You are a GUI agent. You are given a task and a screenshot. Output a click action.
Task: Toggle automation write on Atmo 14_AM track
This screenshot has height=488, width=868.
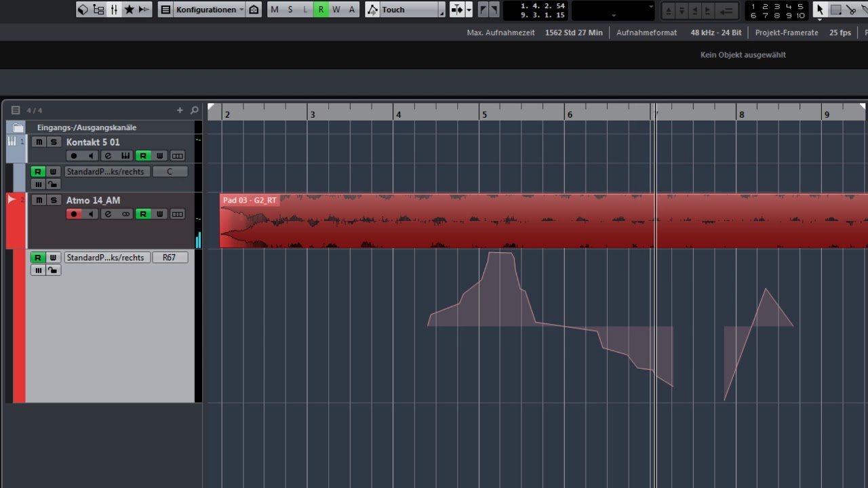click(160, 214)
